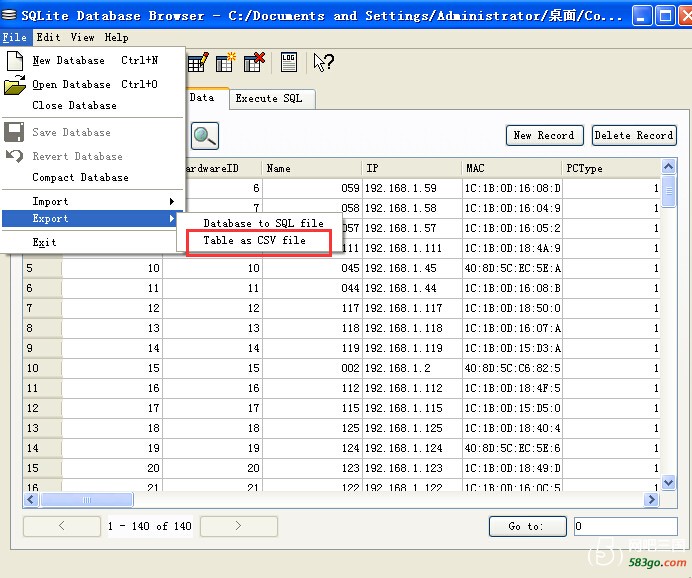Image resolution: width=692 pixels, height=578 pixels.
Task: Click the New Record button
Action: (x=544, y=135)
